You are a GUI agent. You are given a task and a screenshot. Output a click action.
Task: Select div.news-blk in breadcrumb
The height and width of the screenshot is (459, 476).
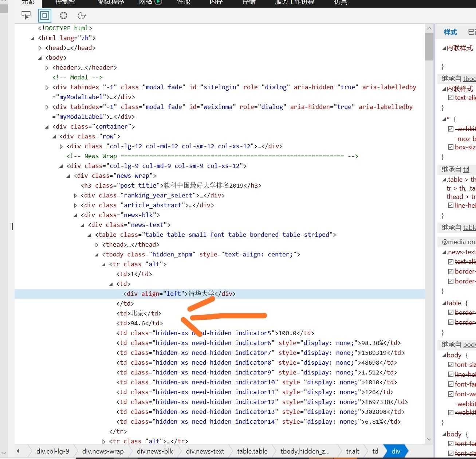point(155,451)
